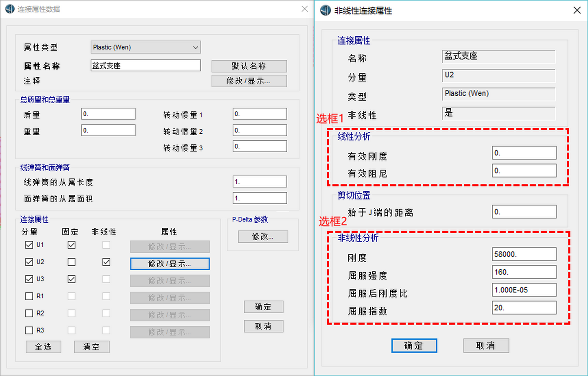Click the 转动惯量 2 input field
588x376 pixels.
(x=260, y=130)
